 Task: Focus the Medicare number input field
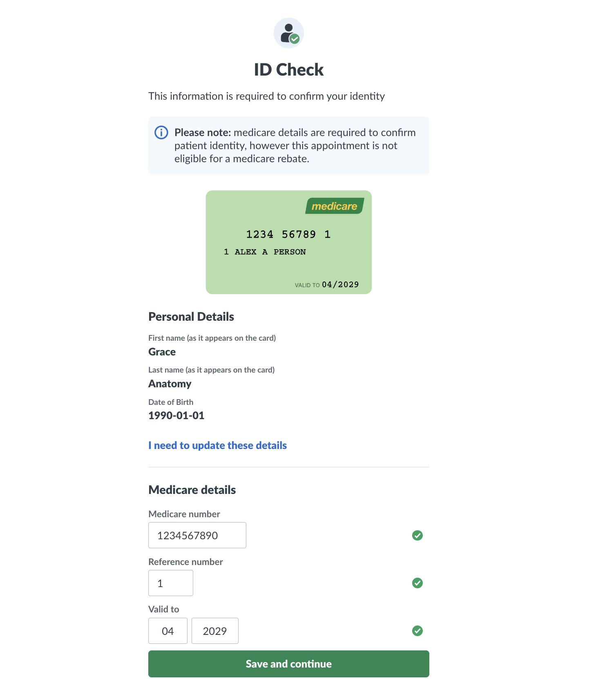(x=197, y=535)
